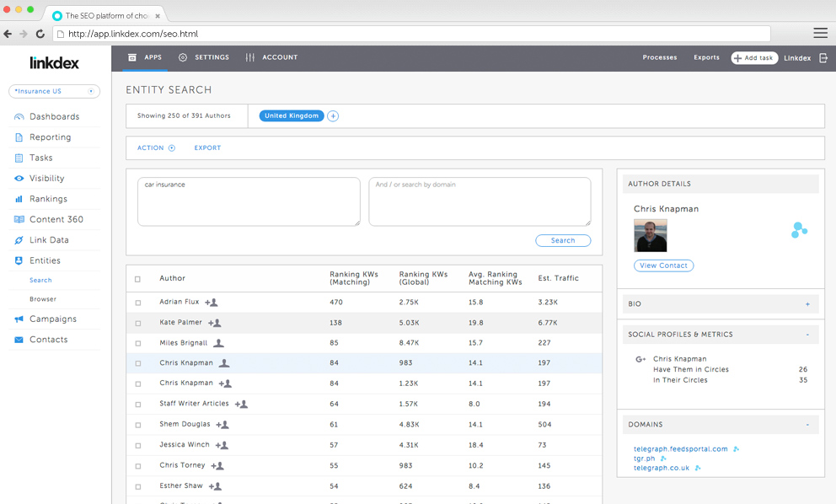Add another filter with plus button
Screen dimensions: 836x504
pyautogui.click(x=333, y=116)
